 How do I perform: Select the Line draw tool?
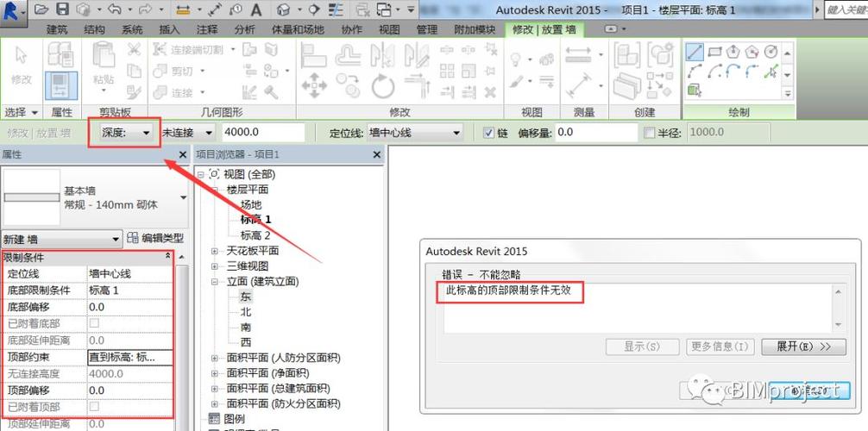695,52
